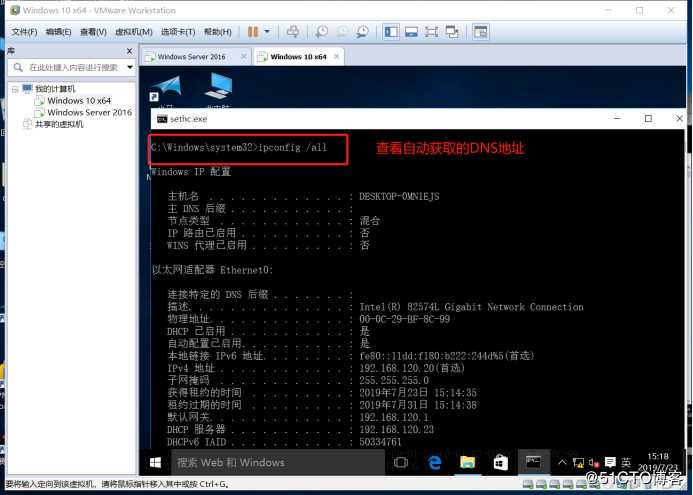The height and width of the screenshot is (495, 693).
Task: Click the sethc.exe window title icon
Action: click(162, 119)
